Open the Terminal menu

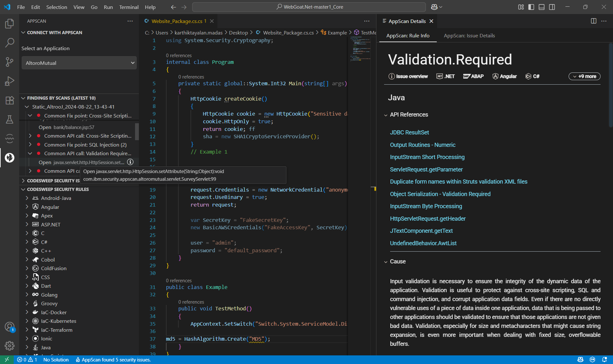coord(129,7)
